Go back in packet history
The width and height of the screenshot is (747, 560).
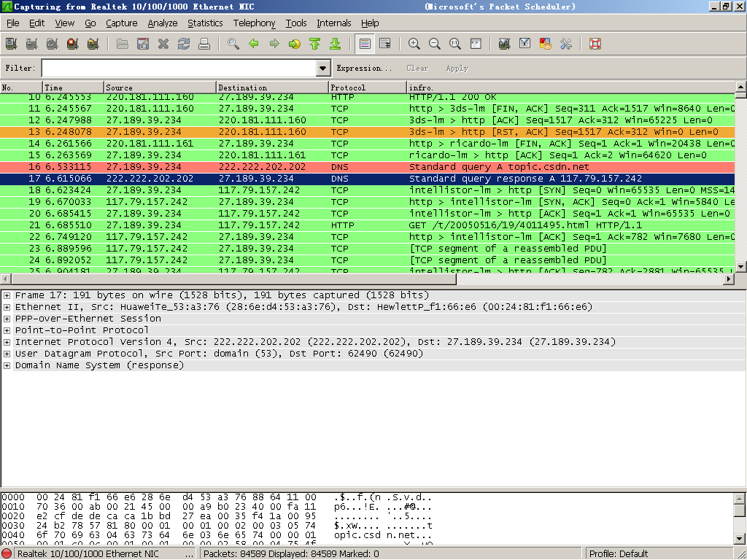coord(254,44)
